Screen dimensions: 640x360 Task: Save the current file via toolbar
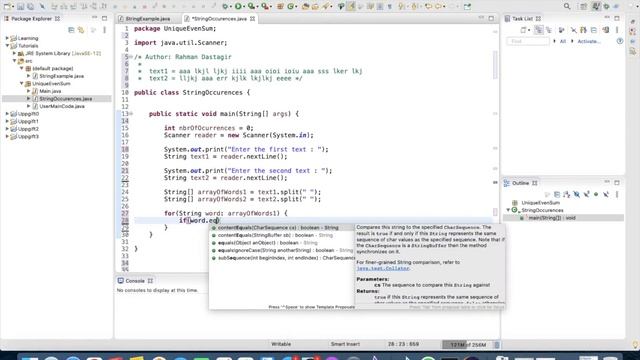(x=20, y=6)
